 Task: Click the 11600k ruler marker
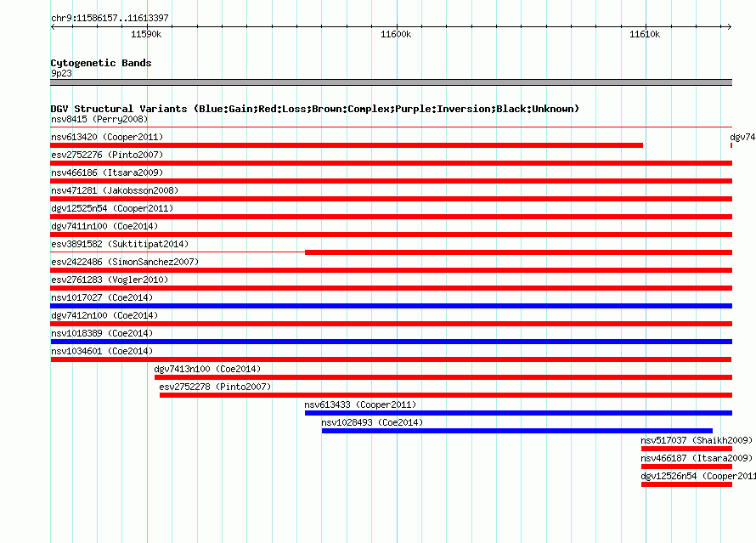[x=396, y=34]
